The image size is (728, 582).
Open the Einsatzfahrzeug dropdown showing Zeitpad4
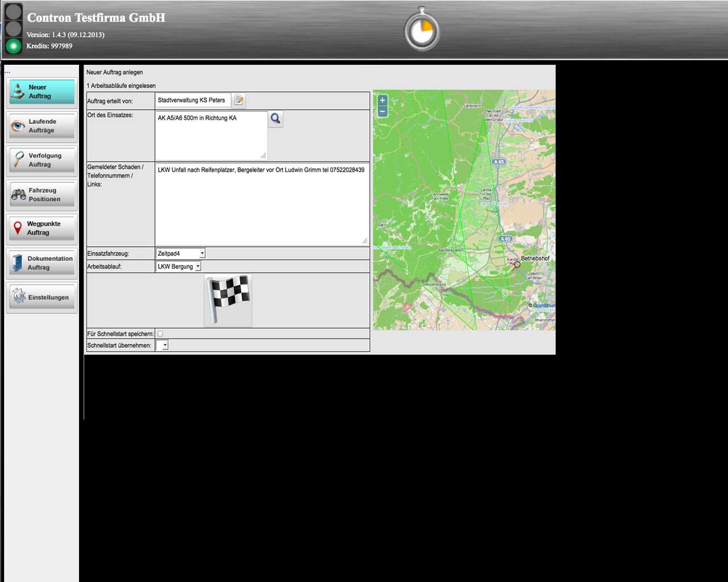point(180,253)
